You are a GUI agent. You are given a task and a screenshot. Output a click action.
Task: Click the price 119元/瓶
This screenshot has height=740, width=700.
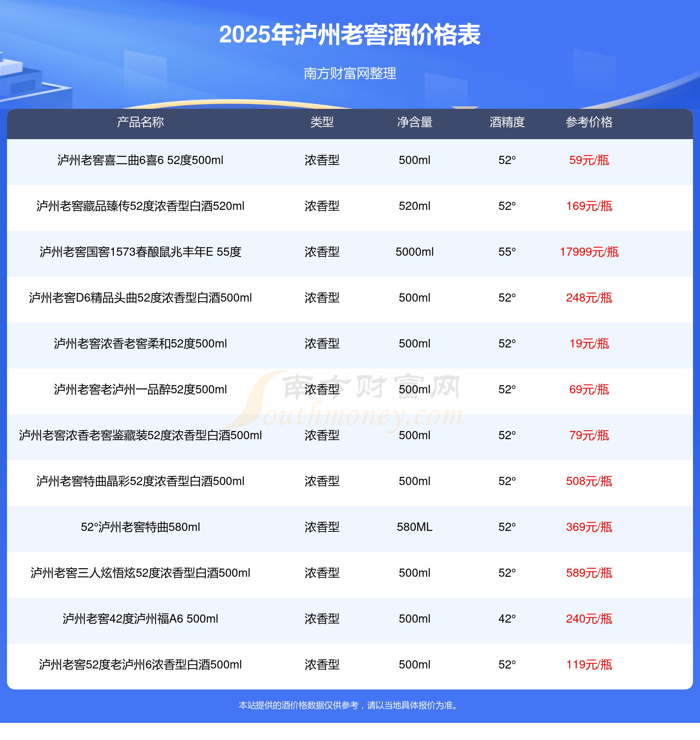pos(589,665)
